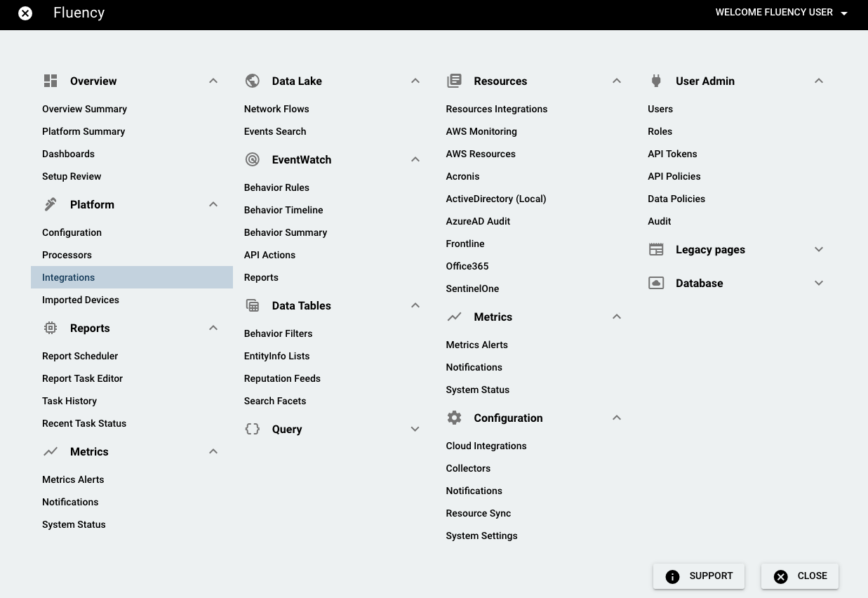Click the Query curly braces icon
The width and height of the screenshot is (868, 598).
tap(253, 429)
